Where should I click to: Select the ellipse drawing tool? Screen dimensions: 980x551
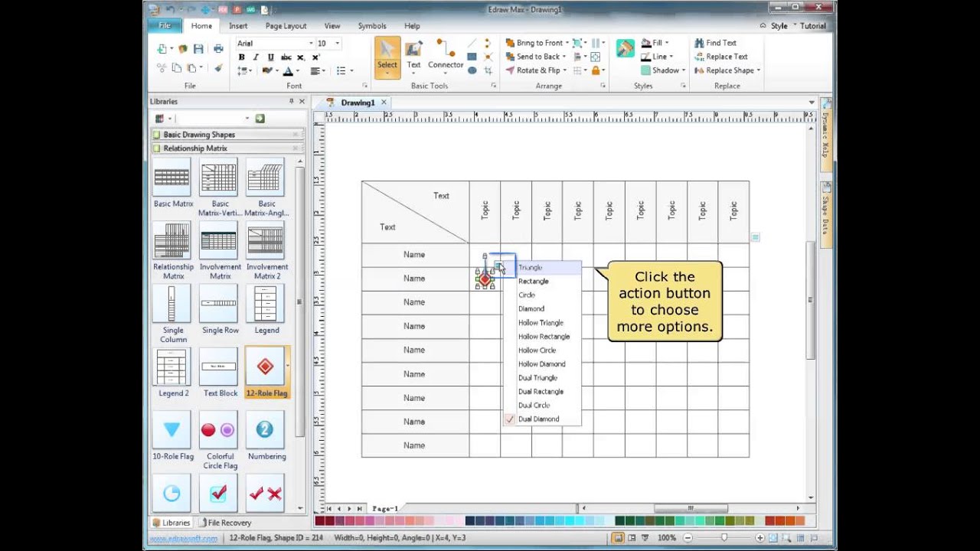472,70
